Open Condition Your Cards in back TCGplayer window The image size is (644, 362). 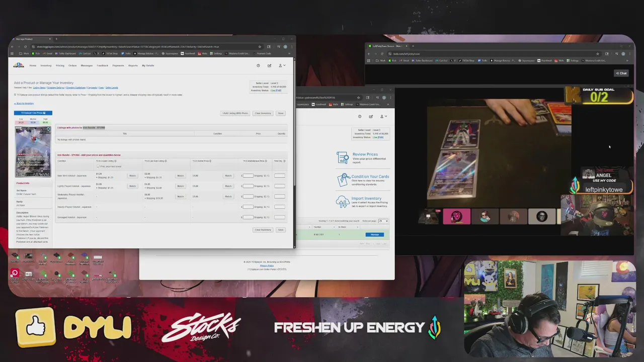tap(370, 176)
